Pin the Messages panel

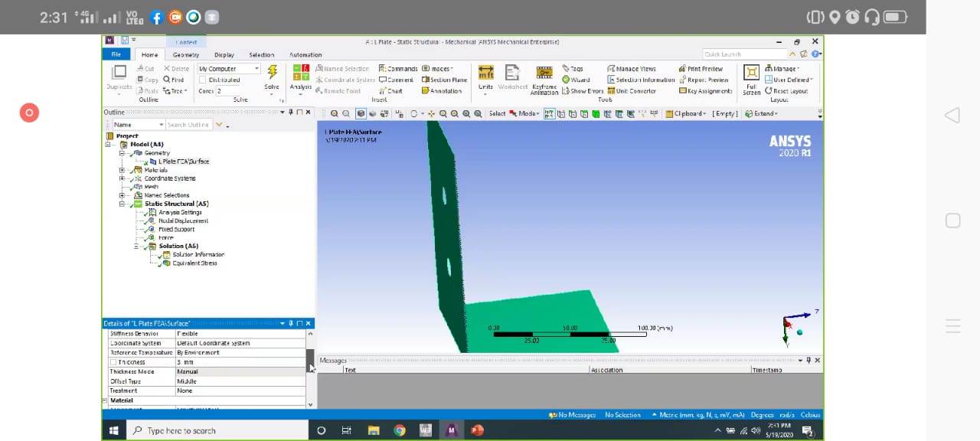[x=808, y=360]
